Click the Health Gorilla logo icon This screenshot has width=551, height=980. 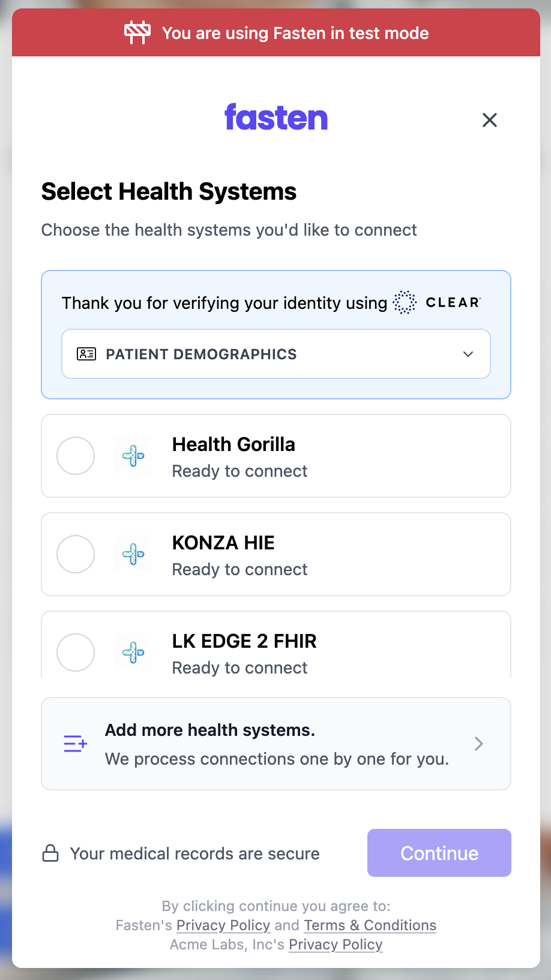click(x=133, y=456)
